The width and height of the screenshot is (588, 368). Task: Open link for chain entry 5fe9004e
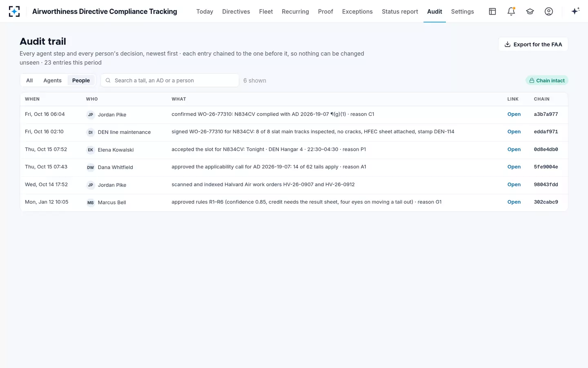point(514,167)
